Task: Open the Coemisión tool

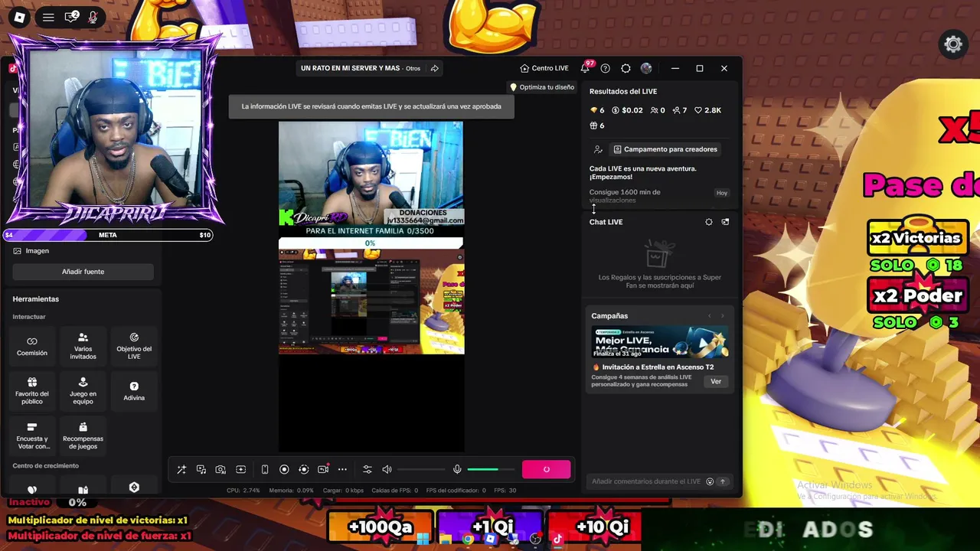Action: 32,347
